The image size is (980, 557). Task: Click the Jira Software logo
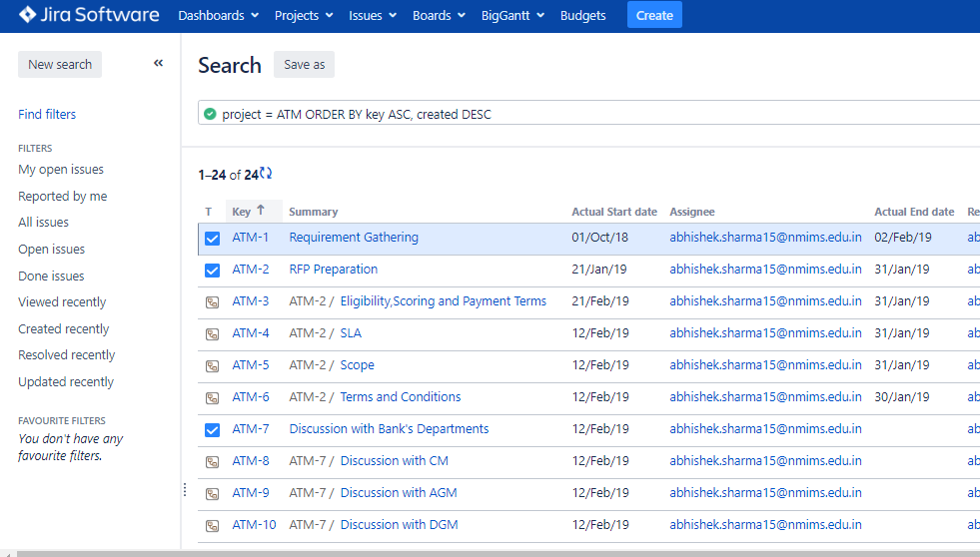(x=88, y=15)
